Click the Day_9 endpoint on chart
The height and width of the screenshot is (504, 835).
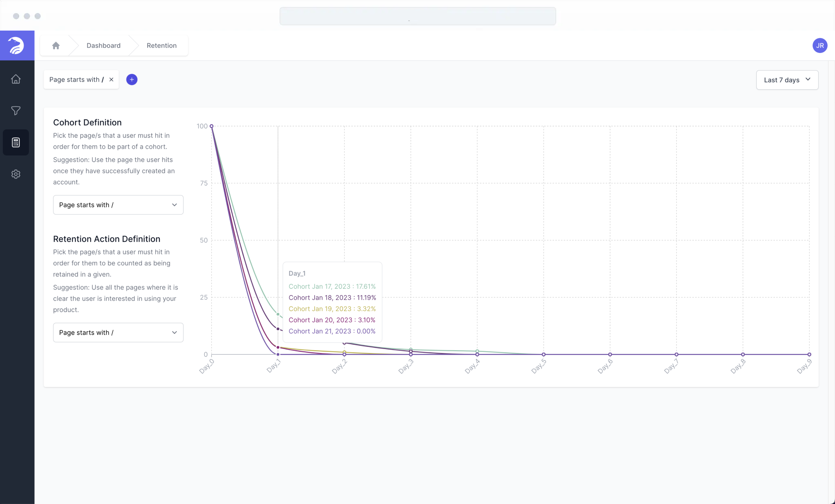point(809,354)
